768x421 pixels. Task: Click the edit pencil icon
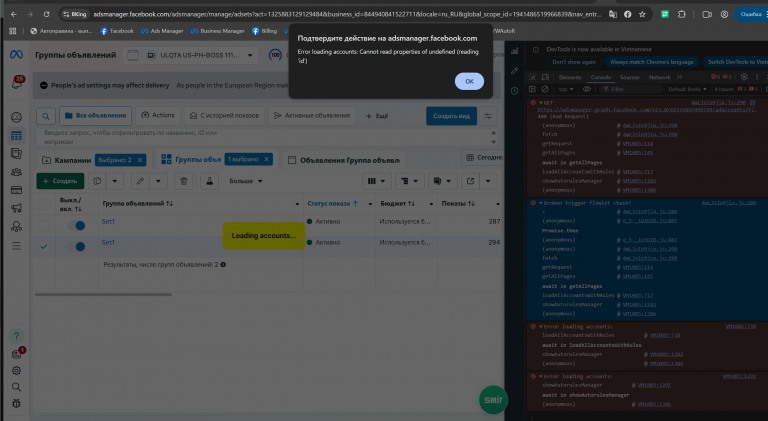[140, 181]
